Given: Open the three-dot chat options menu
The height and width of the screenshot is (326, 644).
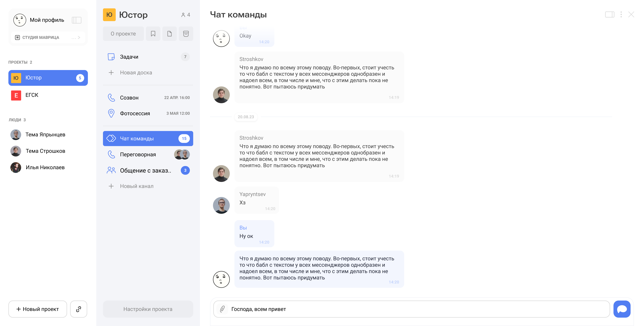Looking at the screenshot, I should click(621, 14).
